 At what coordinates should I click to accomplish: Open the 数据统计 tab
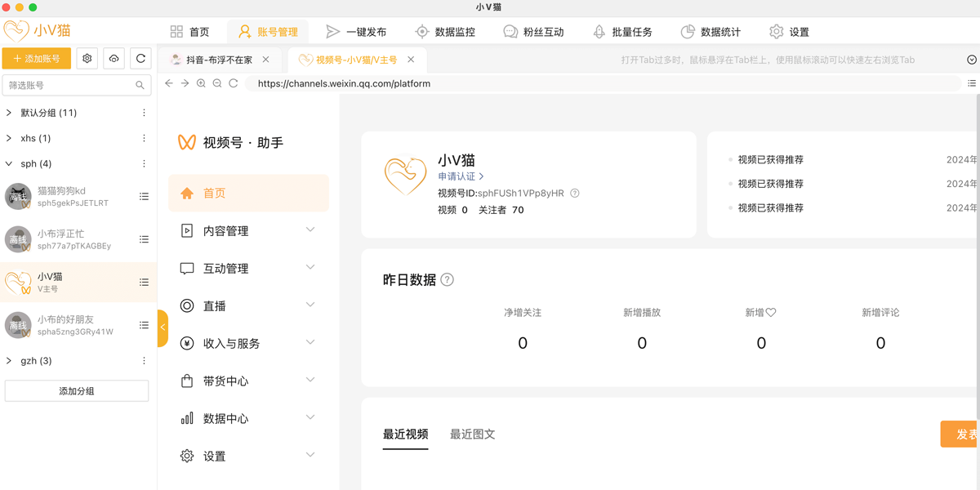pos(710,32)
